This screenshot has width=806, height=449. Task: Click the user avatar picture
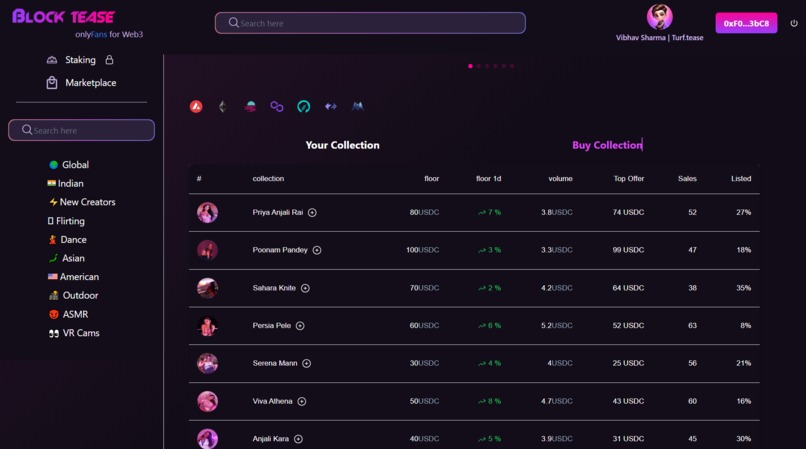pos(660,17)
